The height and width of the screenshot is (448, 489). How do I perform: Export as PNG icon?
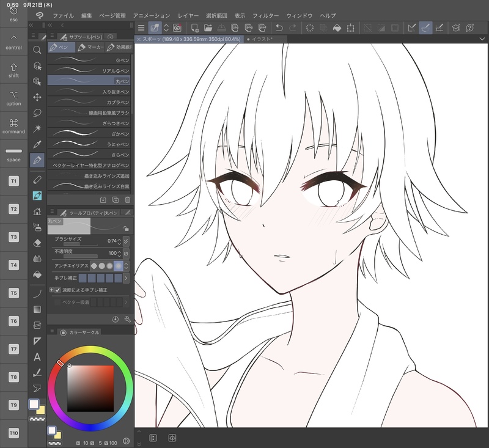pos(249,28)
